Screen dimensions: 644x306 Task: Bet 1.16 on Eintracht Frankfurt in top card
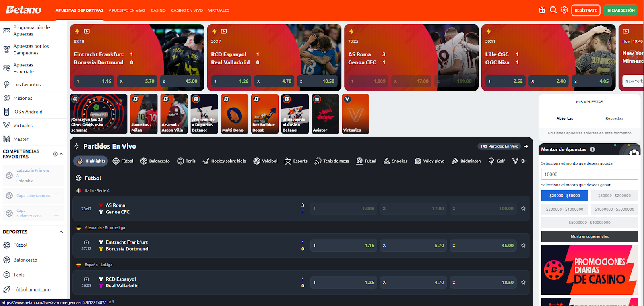point(93,81)
